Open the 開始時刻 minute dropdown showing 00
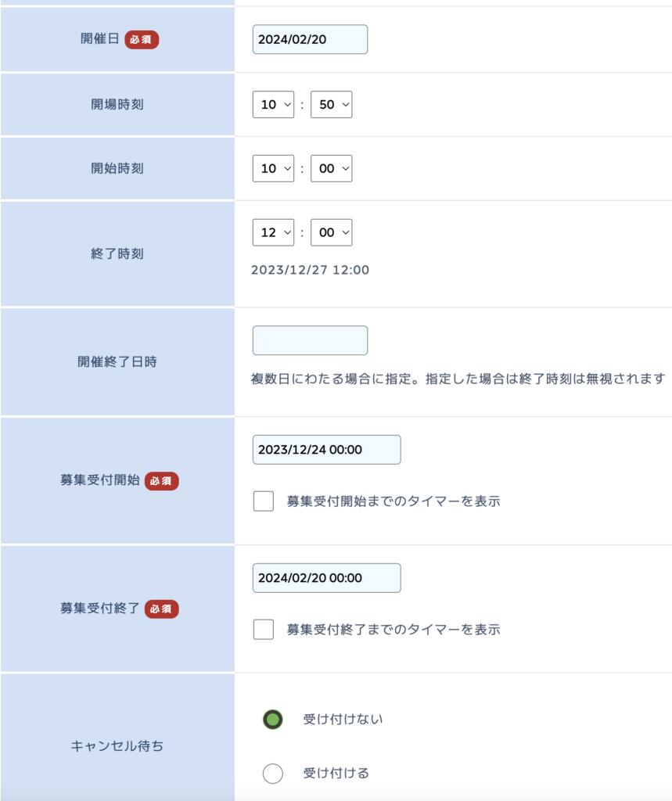This screenshot has width=672, height=801. click(x=331, y=169)
